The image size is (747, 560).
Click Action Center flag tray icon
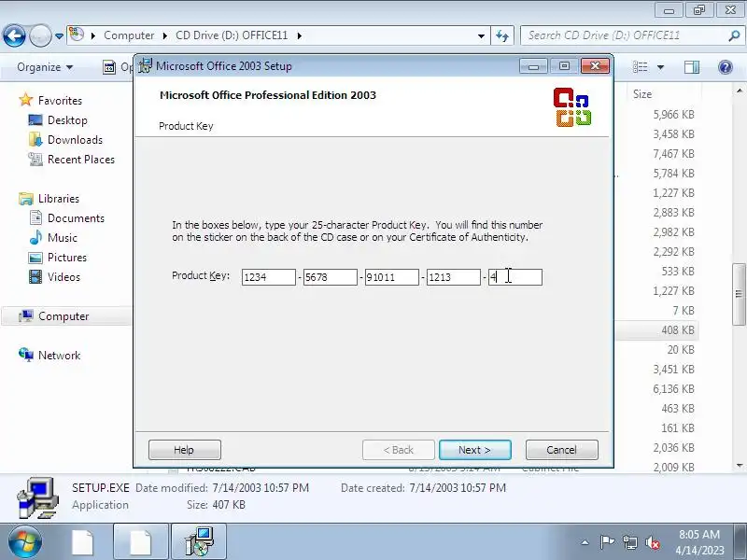[x=606, y=542]
